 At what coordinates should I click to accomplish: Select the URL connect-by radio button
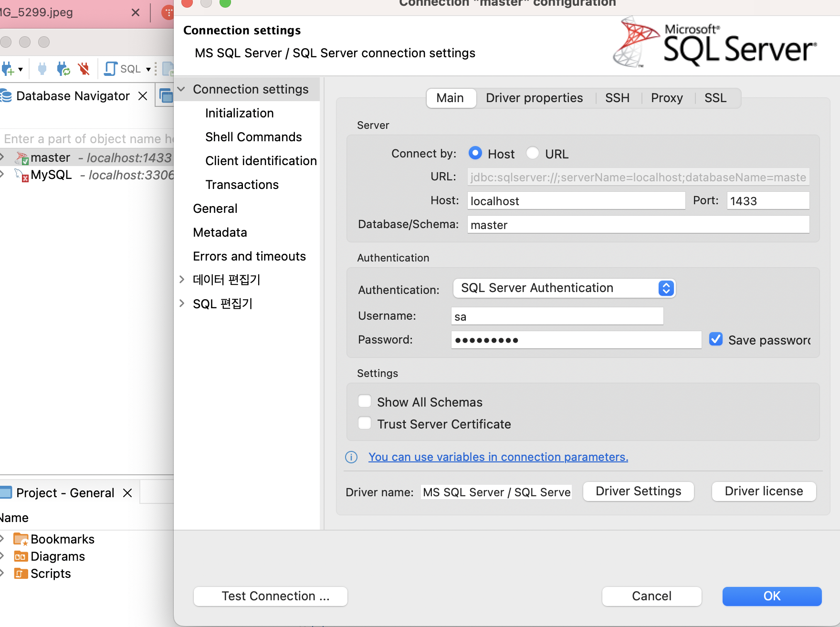click(x=533, y=153)
